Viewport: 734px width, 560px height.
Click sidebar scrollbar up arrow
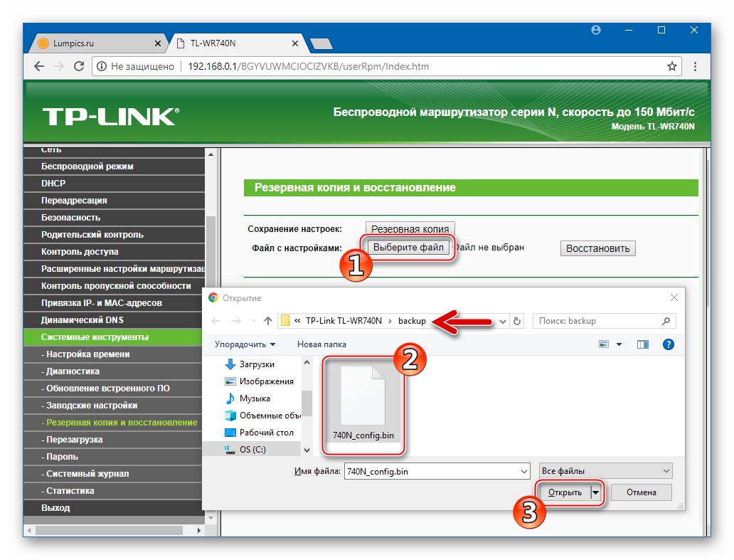tap(211, 154)
